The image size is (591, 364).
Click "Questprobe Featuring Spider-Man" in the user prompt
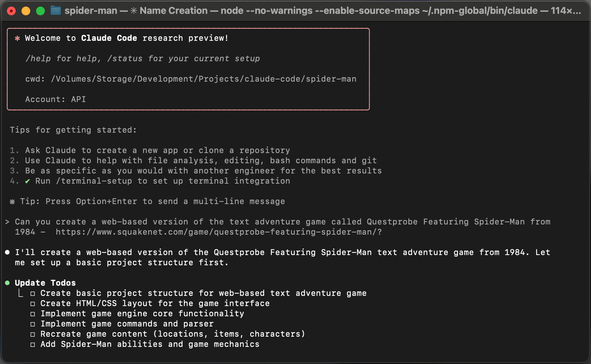(x=446, y=222)
